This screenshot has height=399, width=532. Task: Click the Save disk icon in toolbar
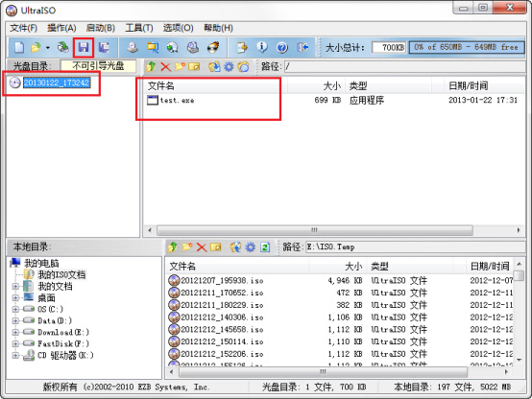84,47
